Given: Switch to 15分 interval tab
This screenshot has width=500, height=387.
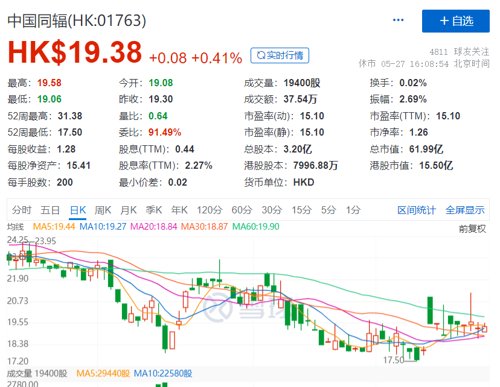Looking at the screenshot, I should (x=302, y=210).
